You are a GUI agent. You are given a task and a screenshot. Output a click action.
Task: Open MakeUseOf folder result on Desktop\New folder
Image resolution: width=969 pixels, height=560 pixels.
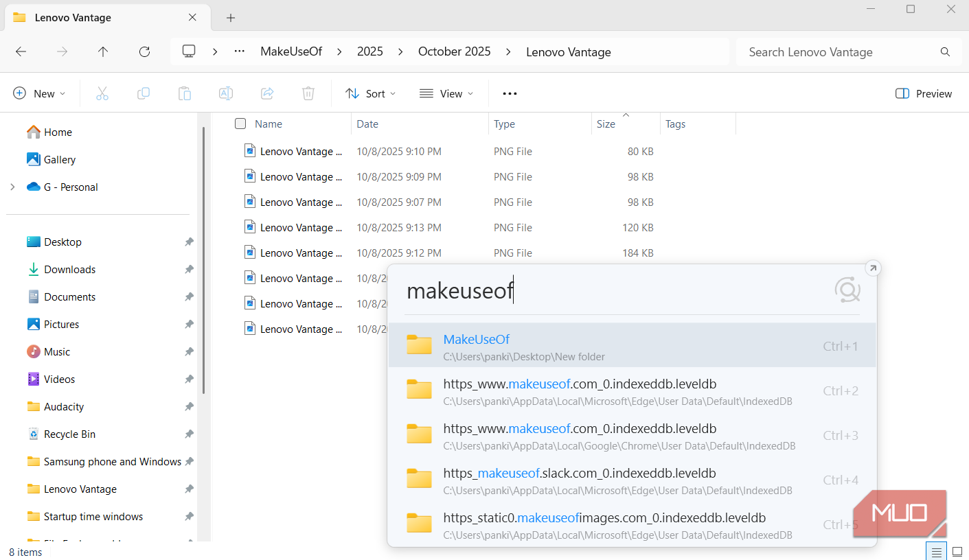coord(632,346)
